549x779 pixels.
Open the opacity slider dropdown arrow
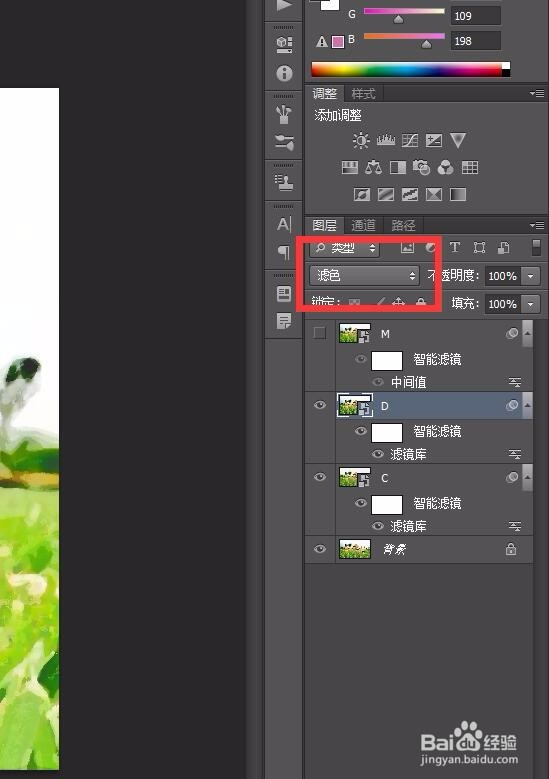(531, 276)
